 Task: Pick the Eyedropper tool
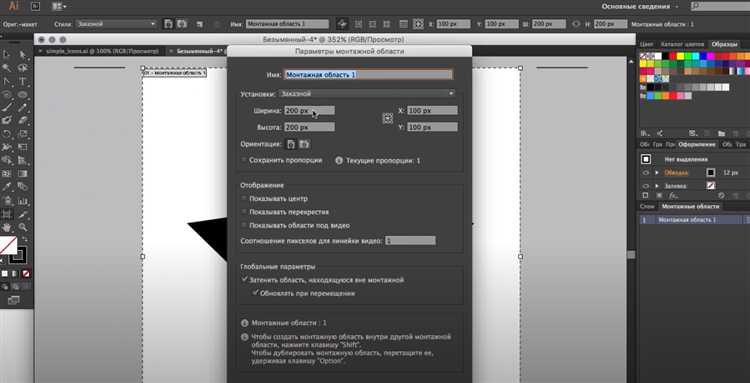(7, 186)
